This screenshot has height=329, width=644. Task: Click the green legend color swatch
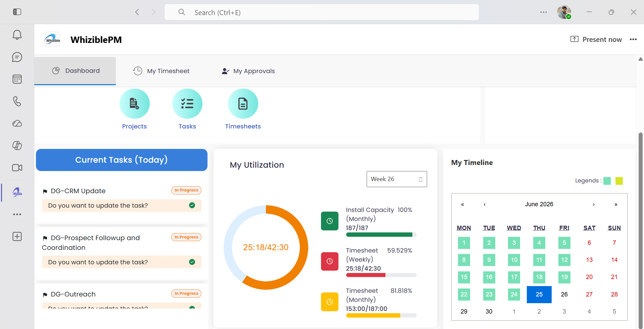[x=607, y=181]
